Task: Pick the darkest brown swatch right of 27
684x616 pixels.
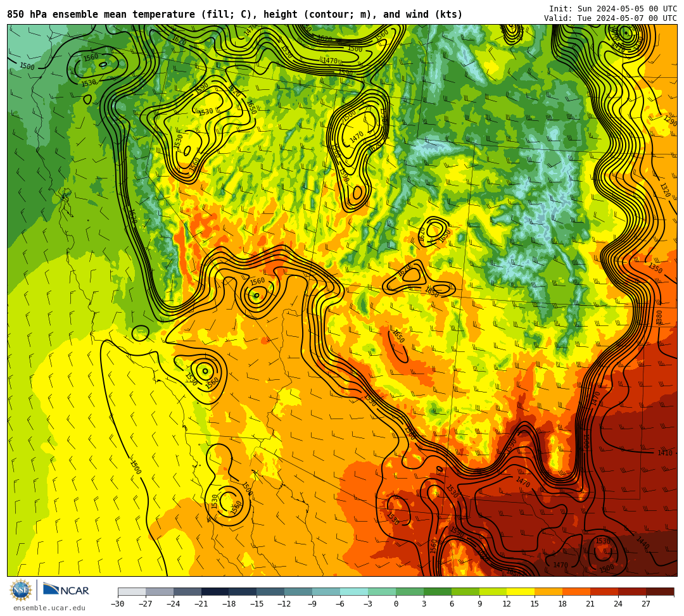Action: tap(660, 591)
